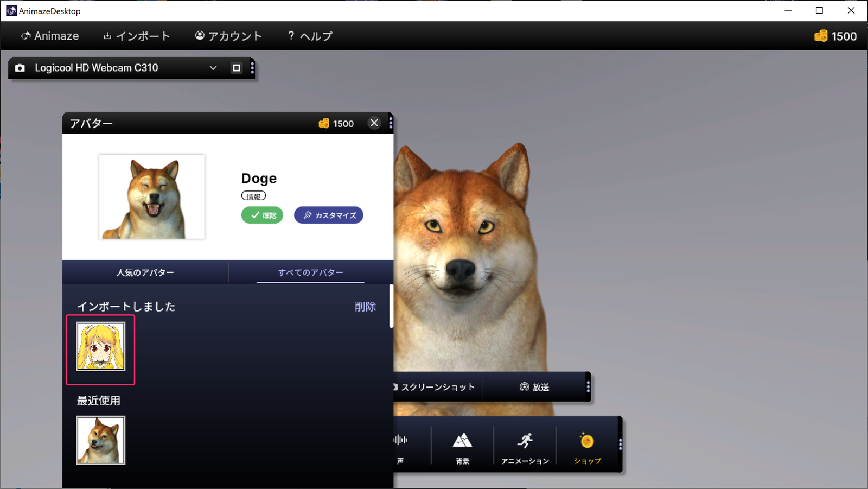The width and height of the screenshot is (868, 489).
Task: Open the bottom toolbar three-dot menu
Action: pyautogui.click(x=620, y=444)
